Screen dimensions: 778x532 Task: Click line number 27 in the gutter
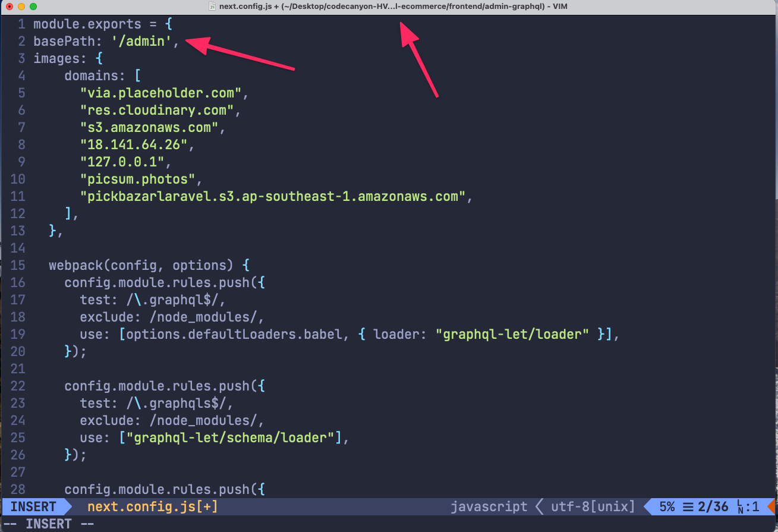(x=18, y=472)
